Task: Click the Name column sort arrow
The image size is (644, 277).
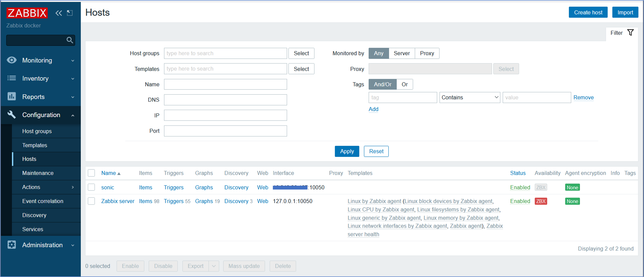Action: [x=119, y=173]
